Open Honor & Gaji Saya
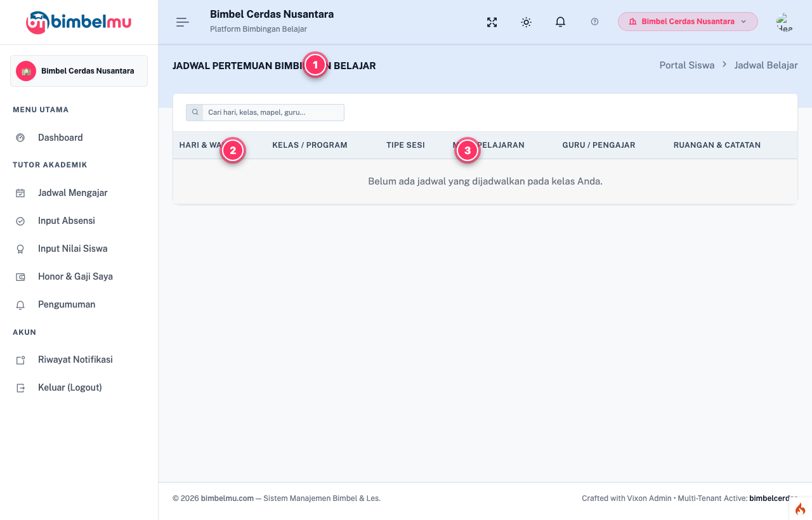This screenshot has height=520, width=812. click(75, 276)
